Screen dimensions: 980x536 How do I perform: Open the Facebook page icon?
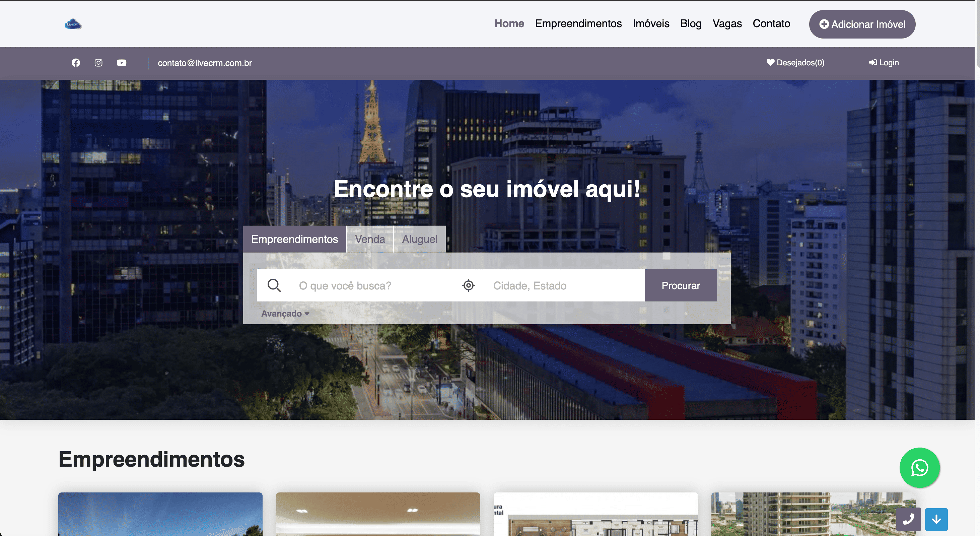click(x=76, y=63)
